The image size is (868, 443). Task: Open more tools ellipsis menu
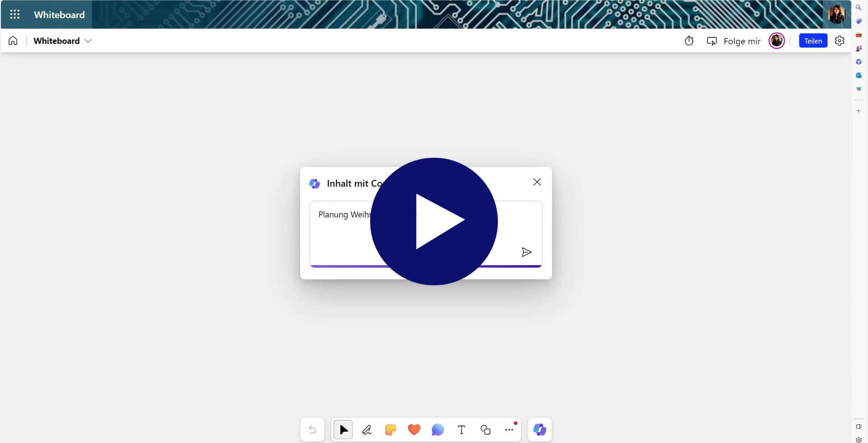(509, 430)
